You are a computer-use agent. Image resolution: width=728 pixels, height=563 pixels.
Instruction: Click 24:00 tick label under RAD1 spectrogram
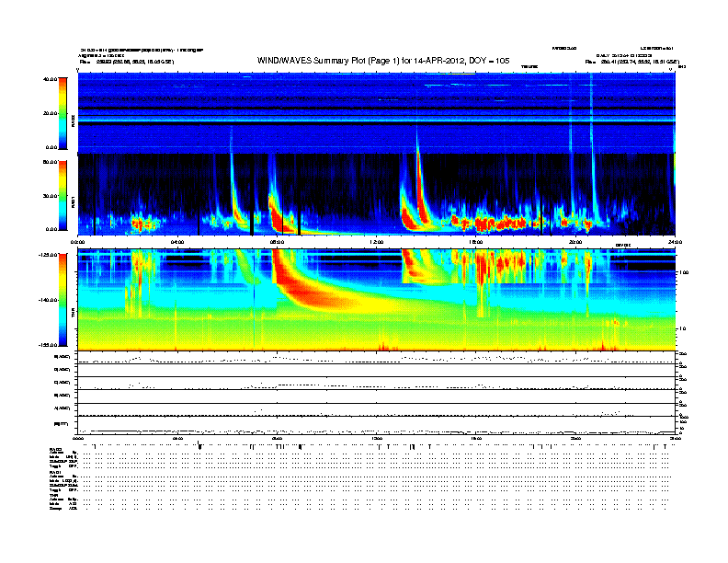675,242
